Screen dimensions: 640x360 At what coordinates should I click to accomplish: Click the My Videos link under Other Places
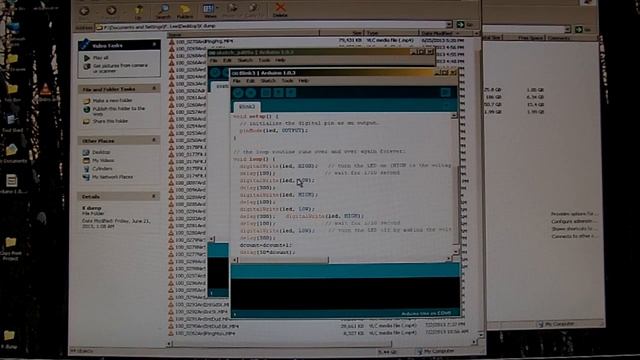point(103,160)
